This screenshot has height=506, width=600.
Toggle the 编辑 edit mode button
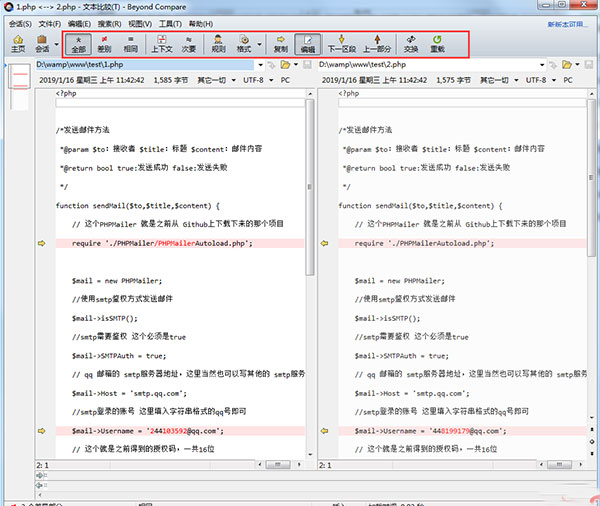tap(308, 44)
